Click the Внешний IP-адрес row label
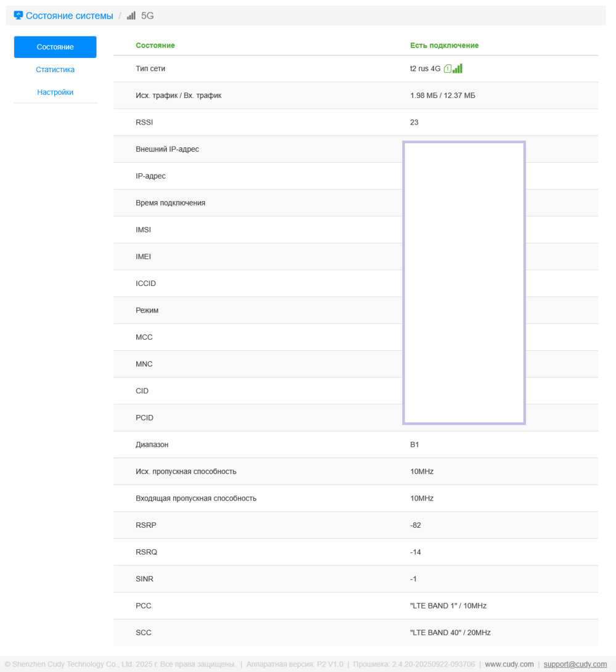The height and width of the screenshot is (672, 616). pyautogui.click(x=167, y=149)
